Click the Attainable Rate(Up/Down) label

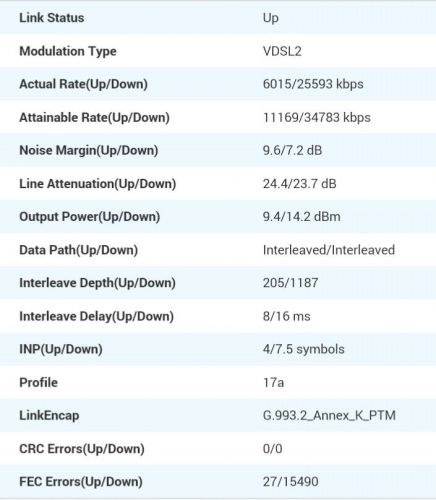pos(94,118)
